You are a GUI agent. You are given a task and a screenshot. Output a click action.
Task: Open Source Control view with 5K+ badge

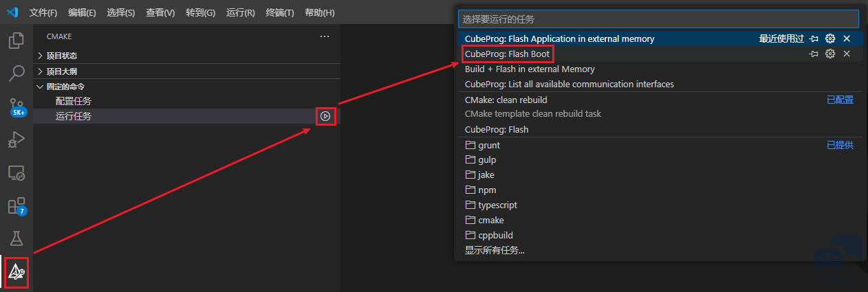coord(16,106)
